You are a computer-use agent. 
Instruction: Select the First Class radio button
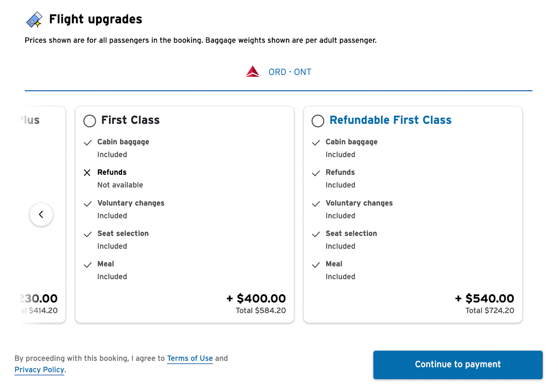(x=90, y=121)
